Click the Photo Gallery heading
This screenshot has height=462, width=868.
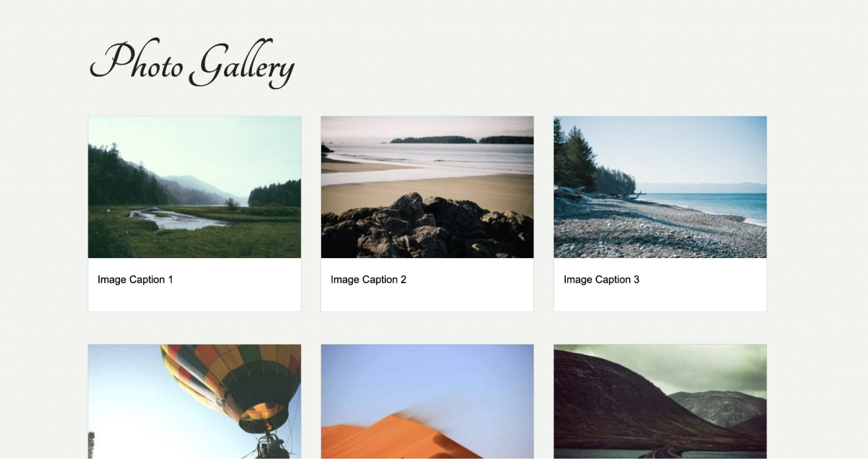point(192,63)
